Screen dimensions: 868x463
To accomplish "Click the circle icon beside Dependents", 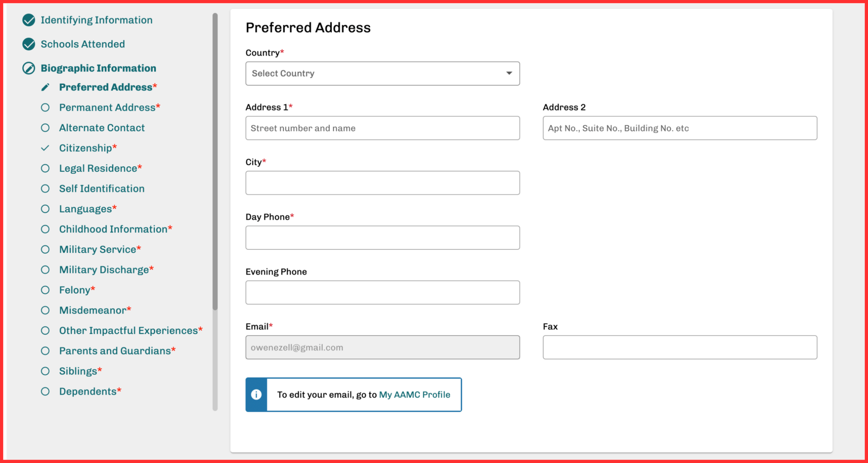I will (x=45, y=391).
